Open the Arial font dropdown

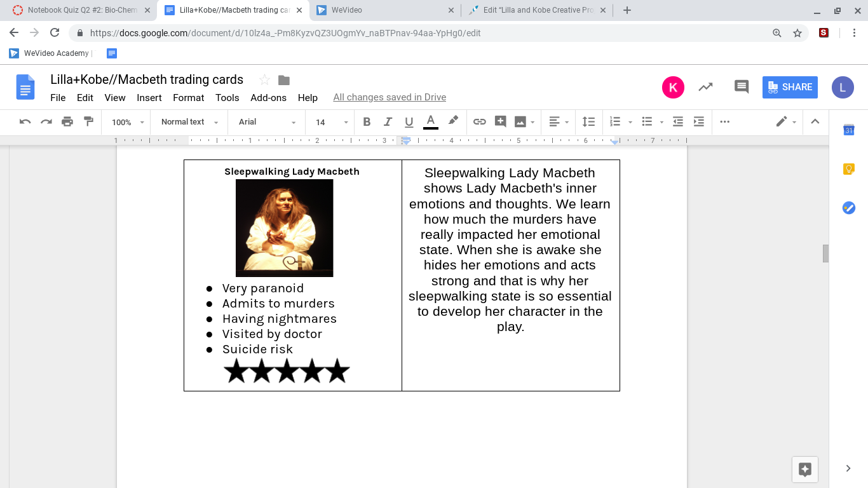tap(267, 122)
